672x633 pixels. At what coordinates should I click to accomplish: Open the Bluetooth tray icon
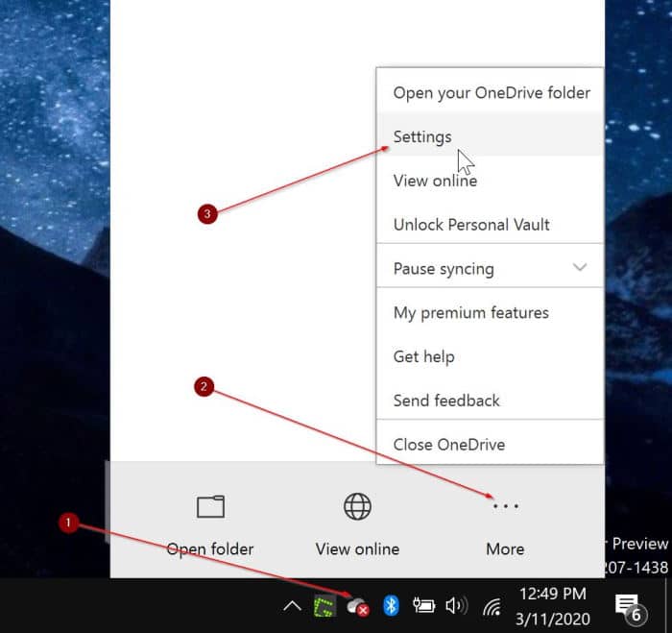pos(391,605)
